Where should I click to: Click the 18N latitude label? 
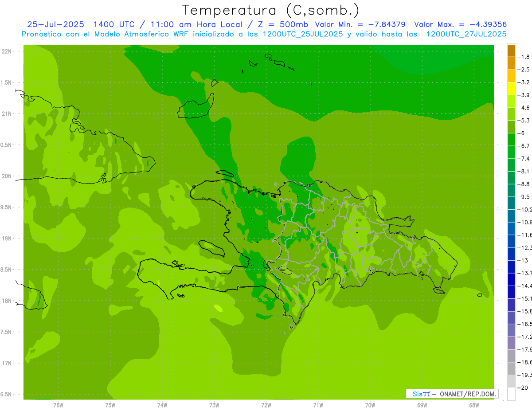click(x=7, y=301)
